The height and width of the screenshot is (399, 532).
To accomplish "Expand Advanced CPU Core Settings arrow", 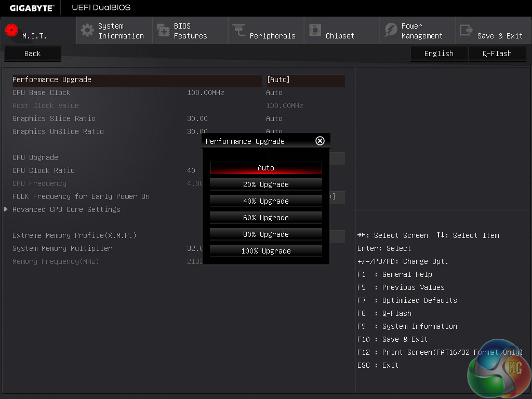I will pos(6,209).
